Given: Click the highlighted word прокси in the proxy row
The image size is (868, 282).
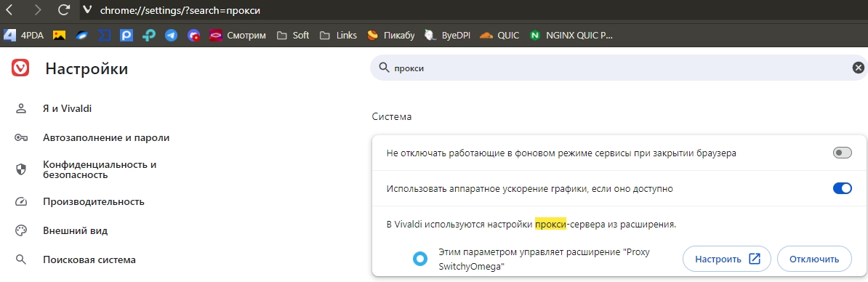Looking at the screenshot, I should tap(550, 225).
